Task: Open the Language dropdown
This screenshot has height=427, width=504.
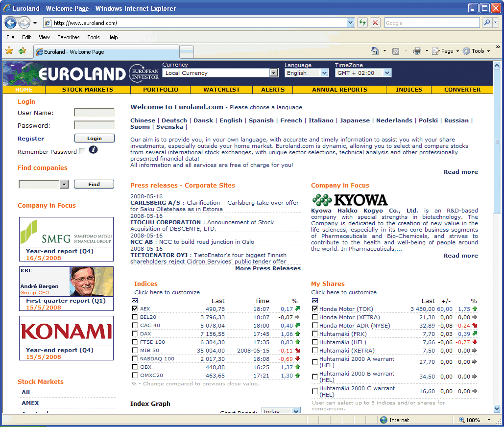Action: coord(324,73)
